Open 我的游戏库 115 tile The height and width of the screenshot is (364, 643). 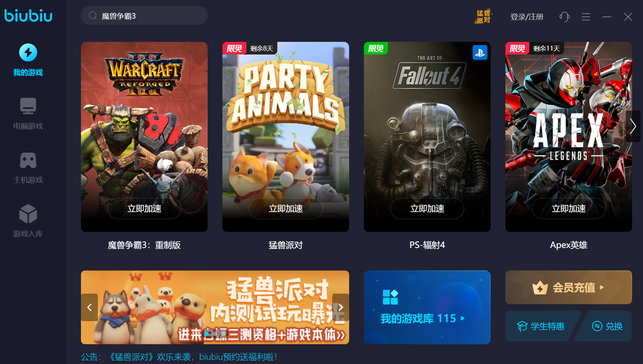[427, 307]
